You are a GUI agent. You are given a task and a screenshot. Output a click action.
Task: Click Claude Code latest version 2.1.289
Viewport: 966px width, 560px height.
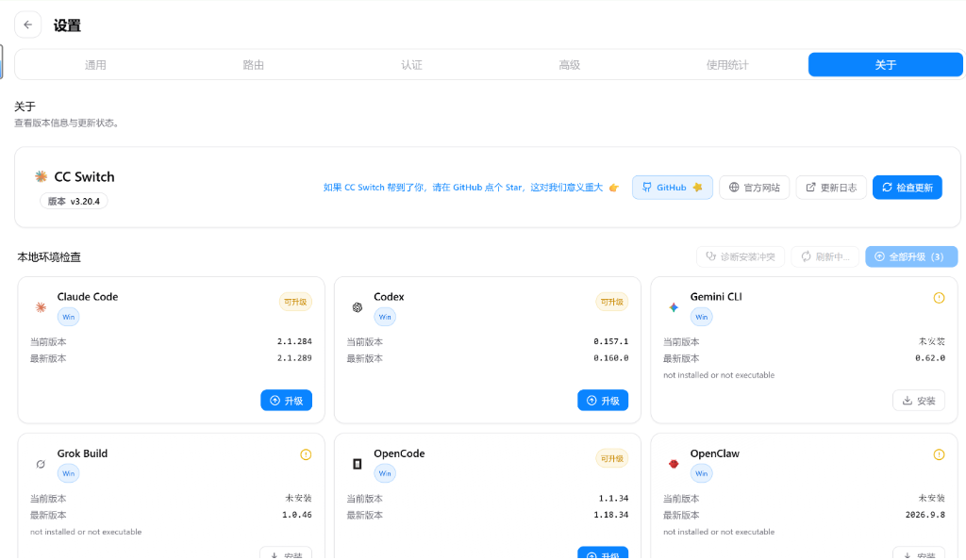294,358
